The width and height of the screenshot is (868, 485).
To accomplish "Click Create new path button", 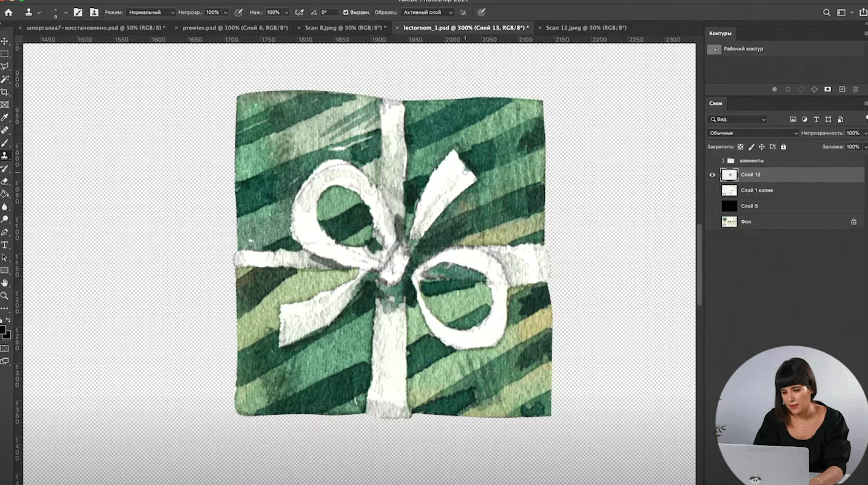I will click(x=842, y=89).
